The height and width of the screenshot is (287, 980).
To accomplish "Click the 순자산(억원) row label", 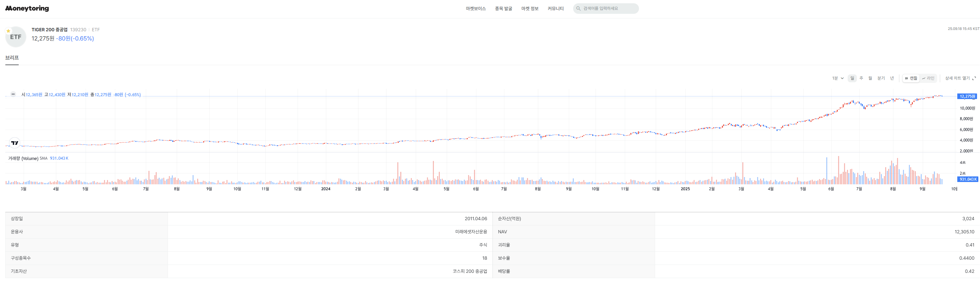I will click(509, 219).
